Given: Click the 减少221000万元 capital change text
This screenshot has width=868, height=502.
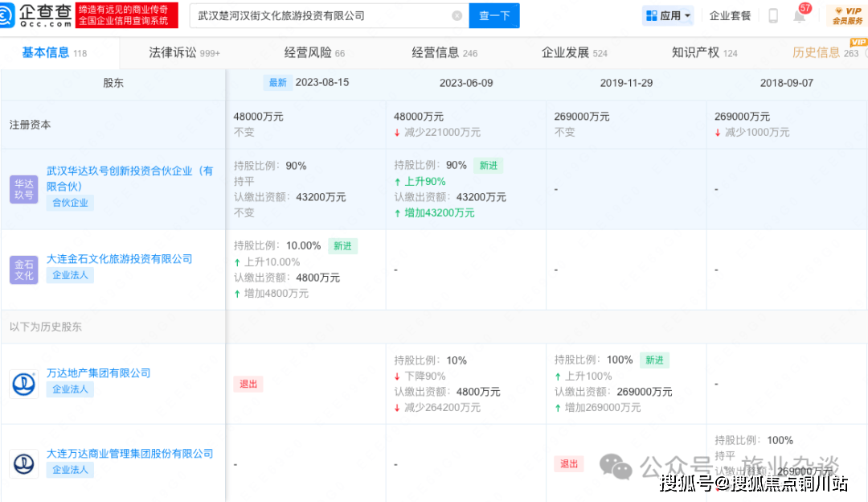Looking at the screenshot, I should point(442,133).
